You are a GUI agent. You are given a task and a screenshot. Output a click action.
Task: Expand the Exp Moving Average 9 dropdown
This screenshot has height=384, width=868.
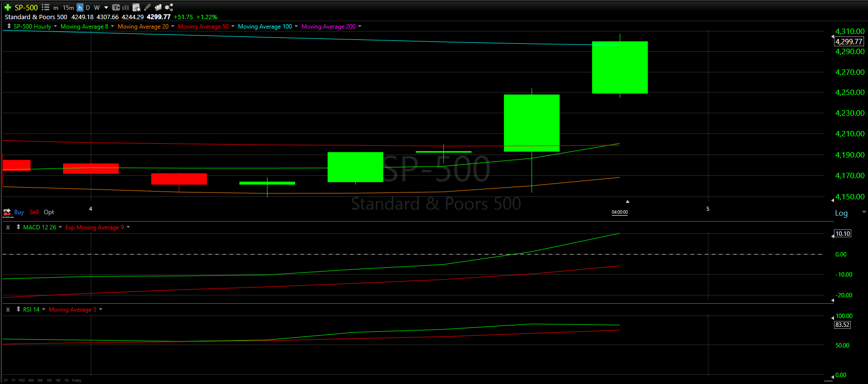click(128, 227)
